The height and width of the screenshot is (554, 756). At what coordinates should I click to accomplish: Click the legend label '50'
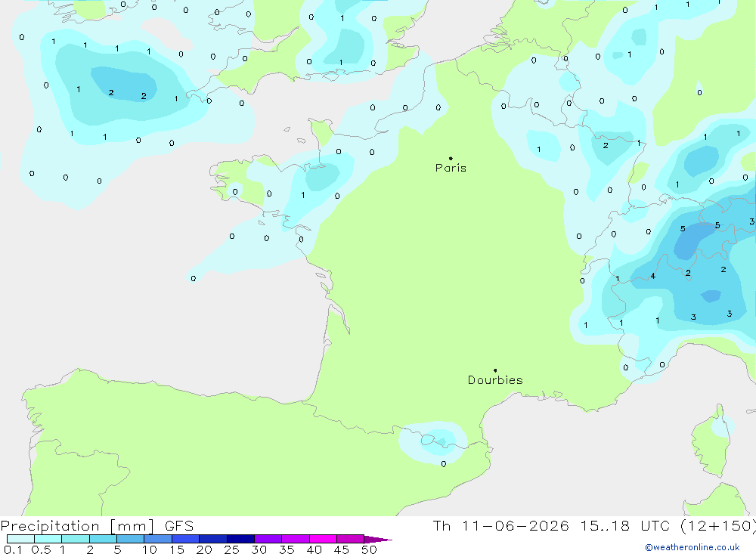click(369, 549)
